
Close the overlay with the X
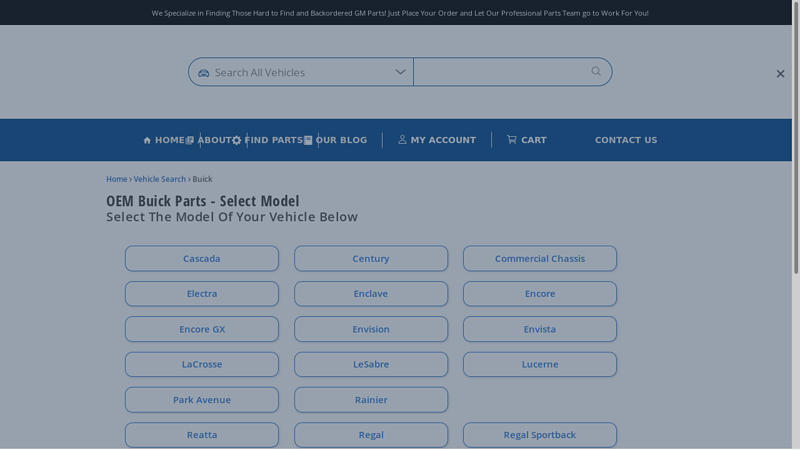(x=780, y=73)
